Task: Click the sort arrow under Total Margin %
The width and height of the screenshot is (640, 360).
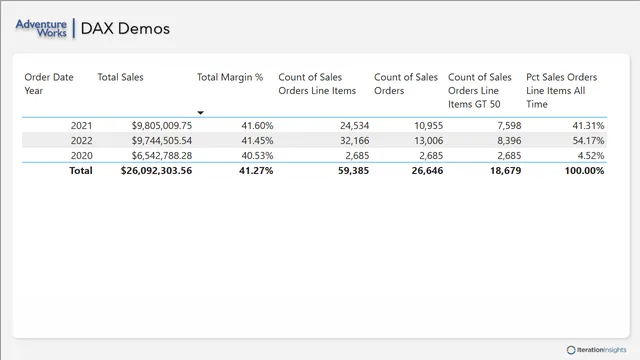Action: 200,113
